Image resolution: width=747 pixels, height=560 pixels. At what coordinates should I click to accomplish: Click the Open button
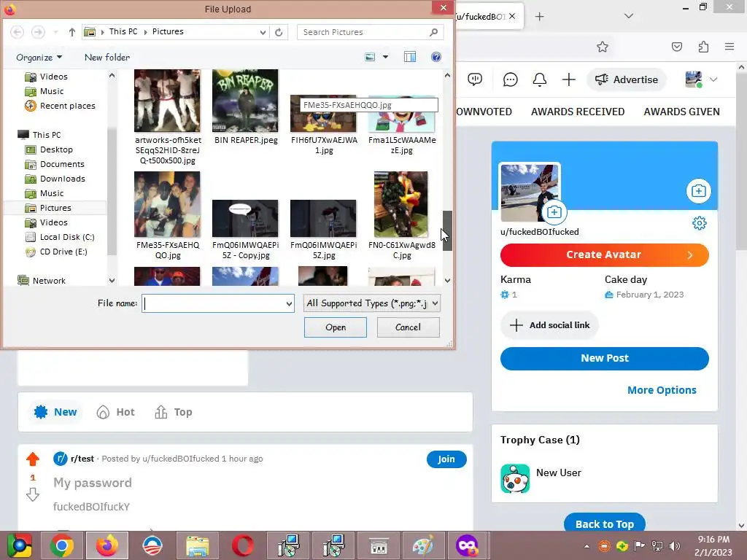coord(336,327)
